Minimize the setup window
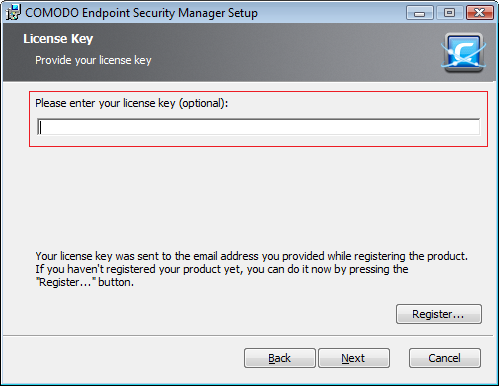The image size is (499, 386). [x=419, y=13]
